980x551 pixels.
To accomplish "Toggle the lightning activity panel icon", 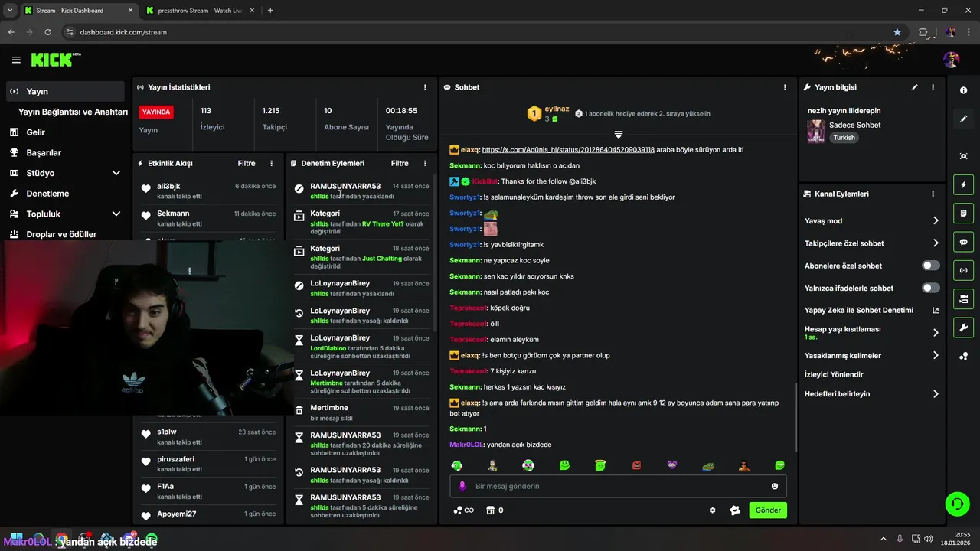I will click(x=963, y=185).
